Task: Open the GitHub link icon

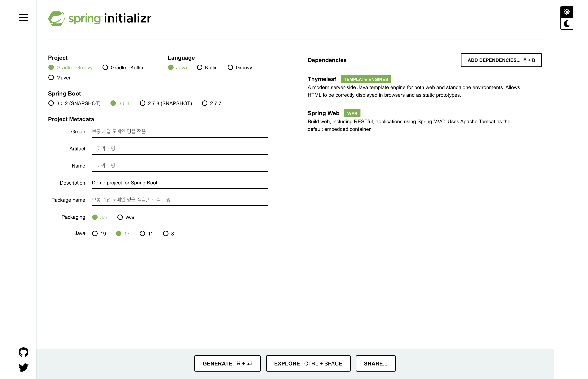Action: [x=23, y=352]
